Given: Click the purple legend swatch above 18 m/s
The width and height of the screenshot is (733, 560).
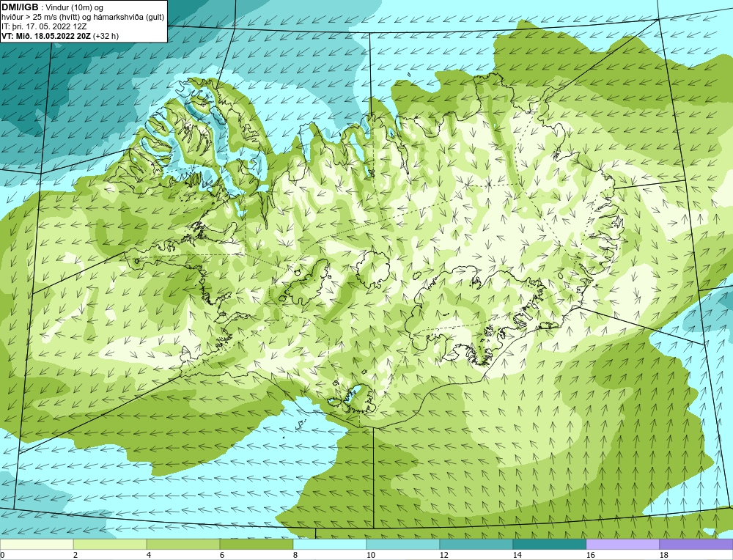Looking at the screenshot, I should [x=696, y=544].
